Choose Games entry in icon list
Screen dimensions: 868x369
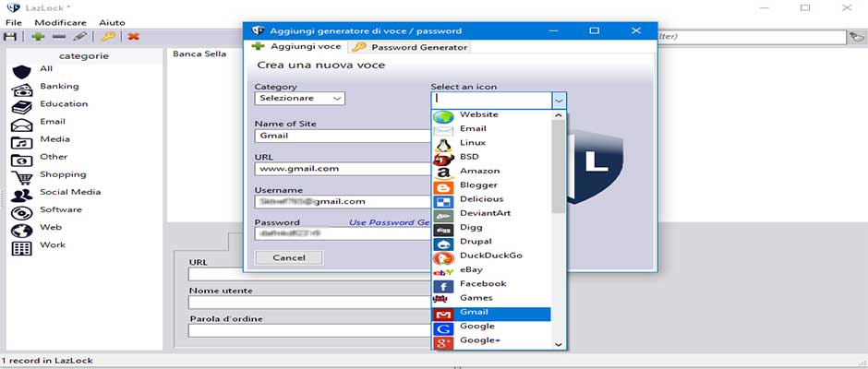point(491,298)
